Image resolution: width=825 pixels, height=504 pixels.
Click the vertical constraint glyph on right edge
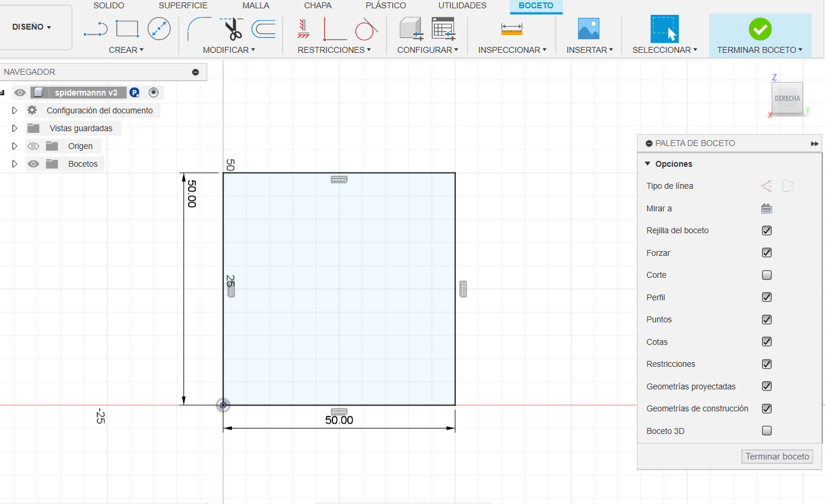pyautogui.click(x=463, y=289)
